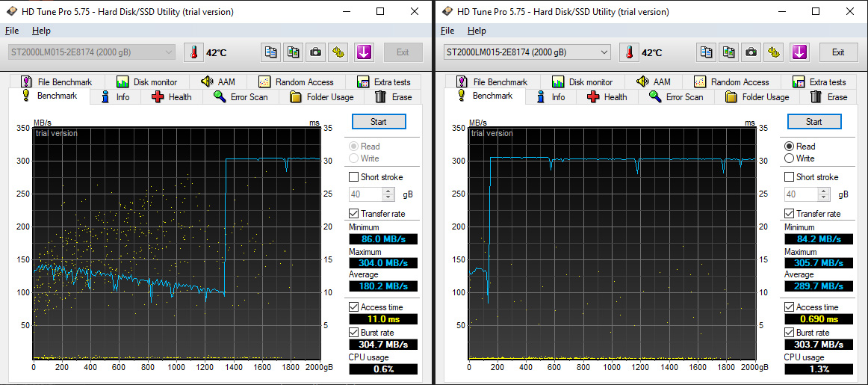
Task: Toggle Short stroke checkbox in left window
Action: tap(353, 177)
